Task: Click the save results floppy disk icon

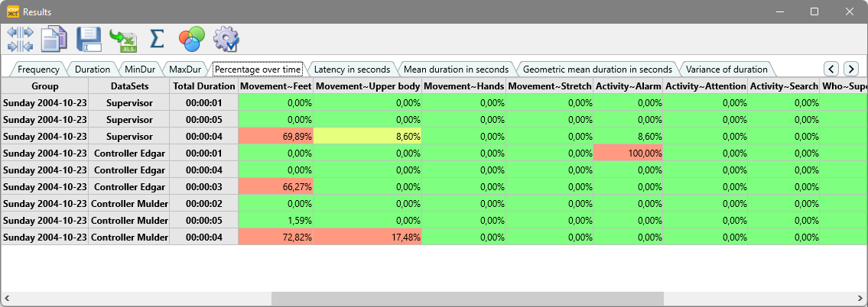Action: click(89, 39)
